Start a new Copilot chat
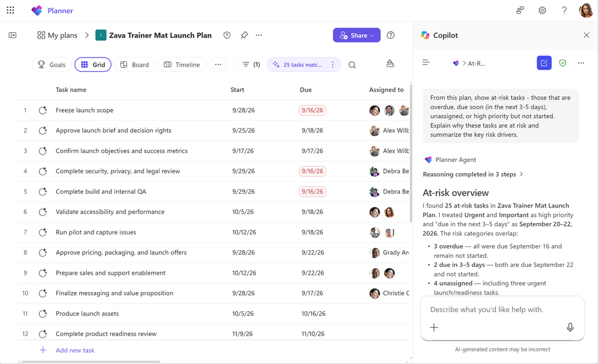 point(544,63)
